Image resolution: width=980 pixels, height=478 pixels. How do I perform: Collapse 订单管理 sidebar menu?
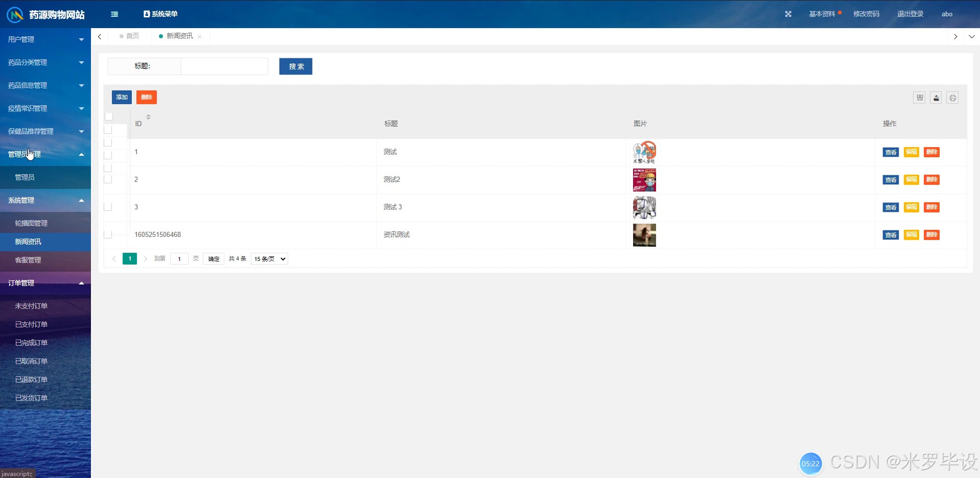(x=45, y=283)
